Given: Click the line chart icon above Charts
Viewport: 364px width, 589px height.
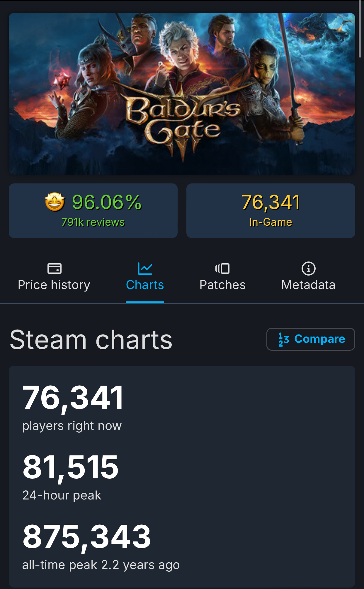Looking at the screenshot, I should click(x=145, y=268).
